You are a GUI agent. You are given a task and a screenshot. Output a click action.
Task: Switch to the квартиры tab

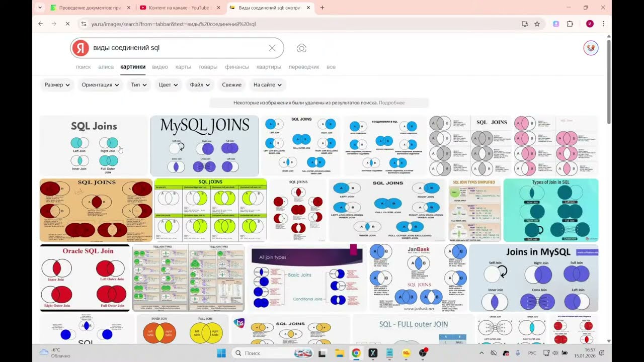(x=269, y=67)
